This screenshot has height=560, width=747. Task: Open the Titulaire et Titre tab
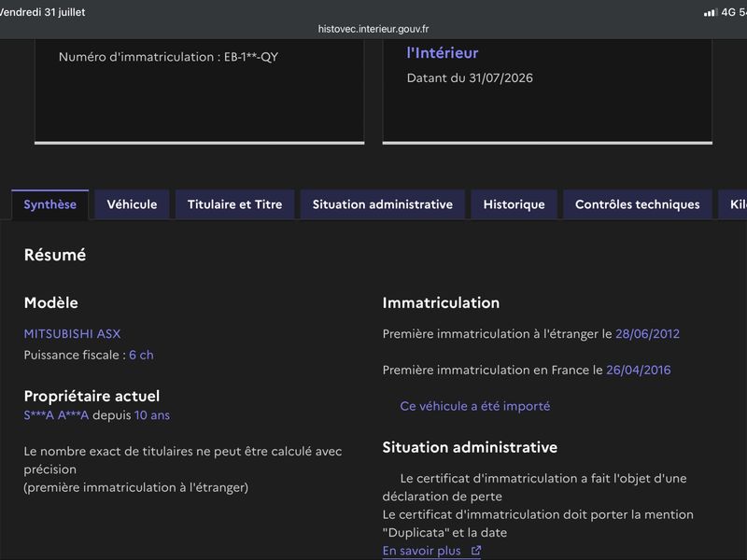[235, 204]
